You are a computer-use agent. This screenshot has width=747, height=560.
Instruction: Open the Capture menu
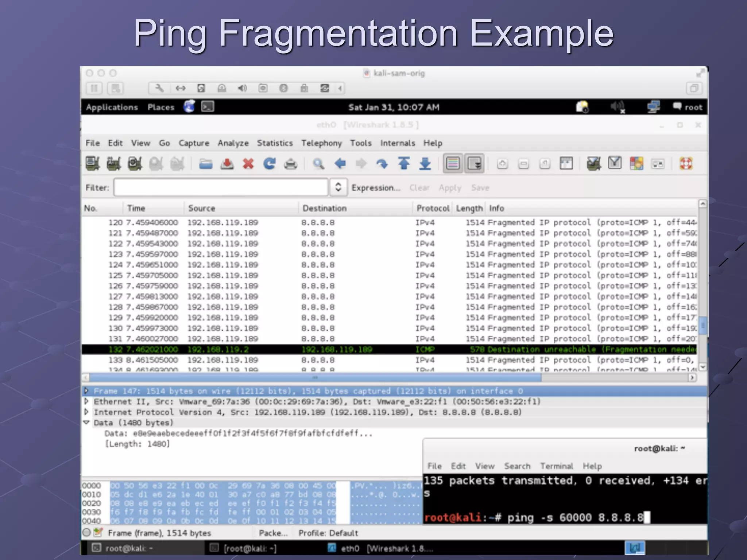pyautogui.click(x=194, y=143)
